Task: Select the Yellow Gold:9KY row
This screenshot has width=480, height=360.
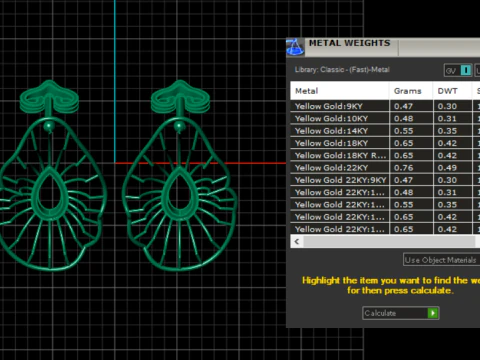Action: pos(385,106)
